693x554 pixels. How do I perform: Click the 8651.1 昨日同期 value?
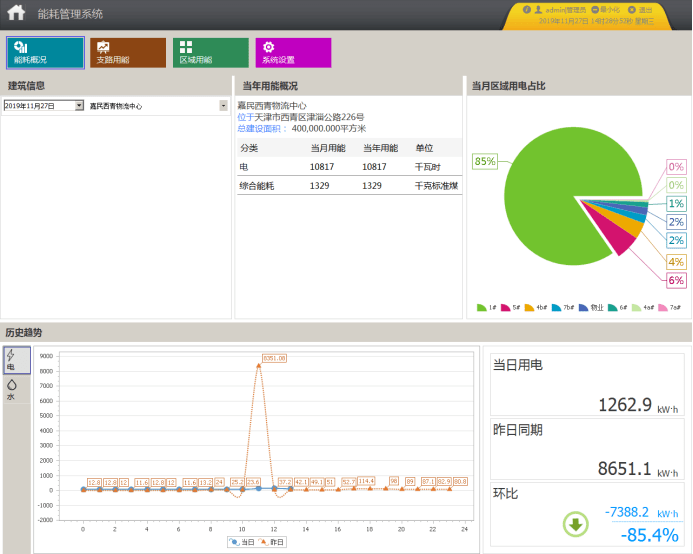[624, 468]
